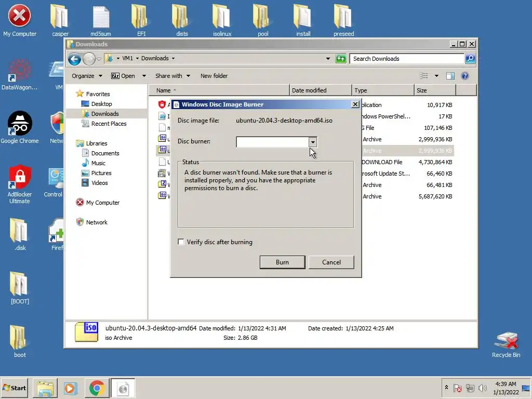Click the Action Center flag tray icon
532x399 pixels.
point(458,388)
